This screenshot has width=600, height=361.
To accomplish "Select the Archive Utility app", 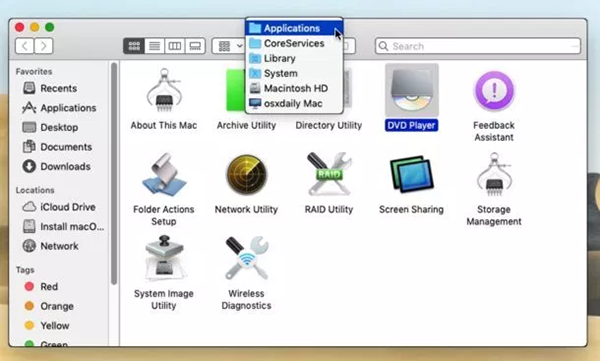I will coord(234,91).
